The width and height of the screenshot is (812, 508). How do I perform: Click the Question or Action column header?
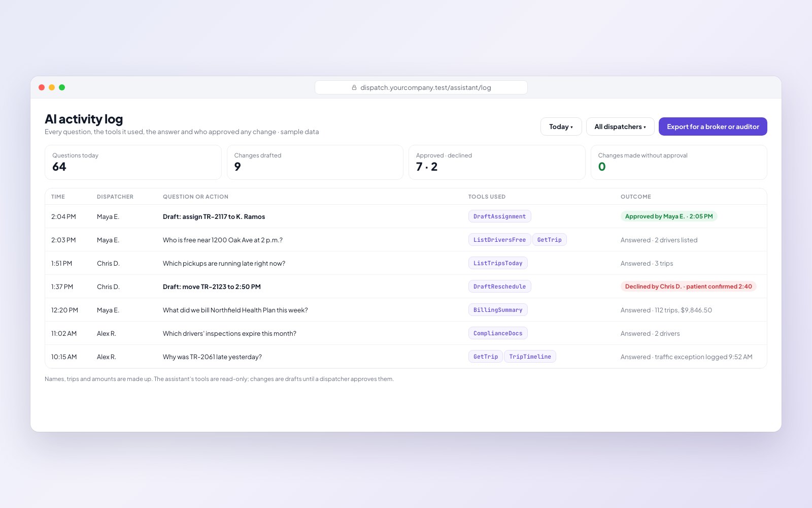195,197
